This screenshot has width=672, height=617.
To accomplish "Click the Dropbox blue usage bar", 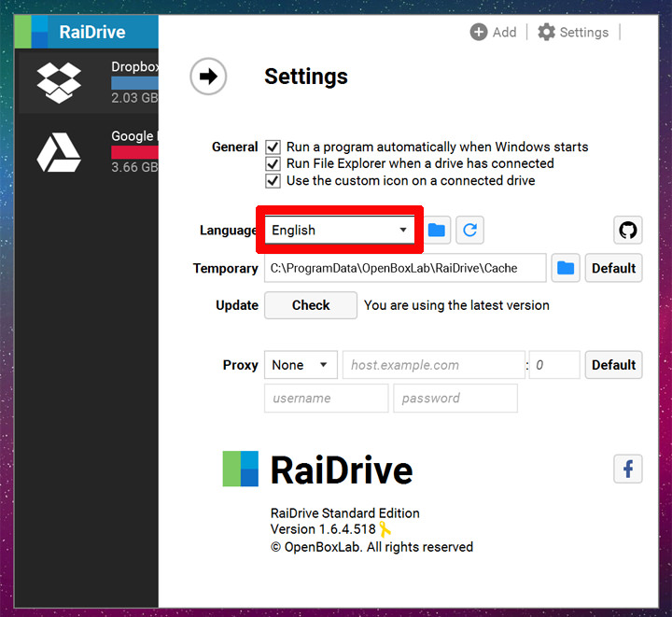I will 134,83.
